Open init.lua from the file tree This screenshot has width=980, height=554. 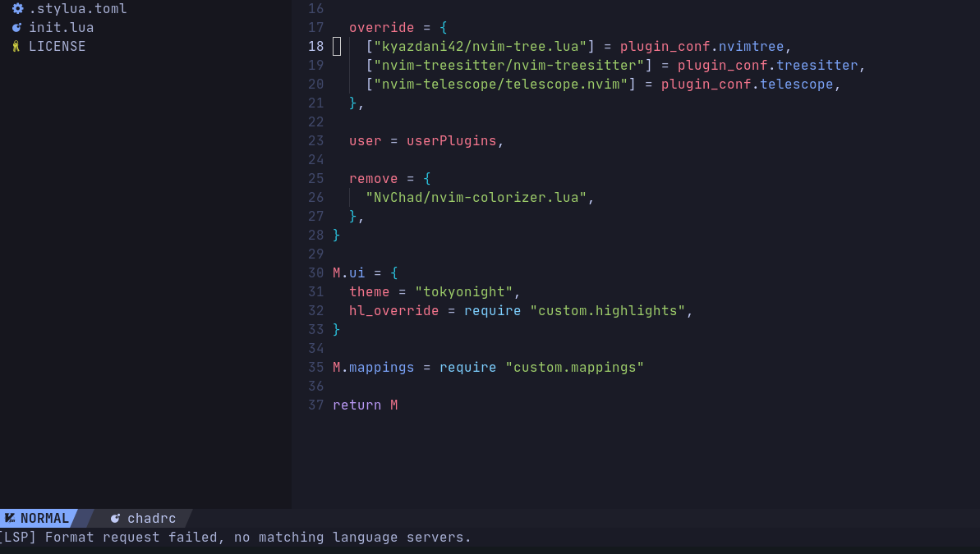62,27
